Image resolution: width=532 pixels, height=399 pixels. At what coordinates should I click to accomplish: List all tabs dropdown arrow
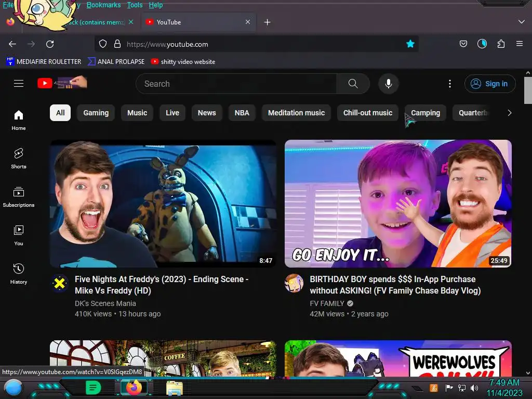[x=522, y=22]
